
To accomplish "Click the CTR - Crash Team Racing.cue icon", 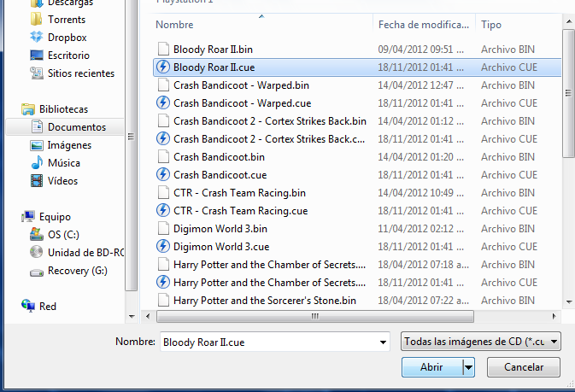I will (163, 210).
